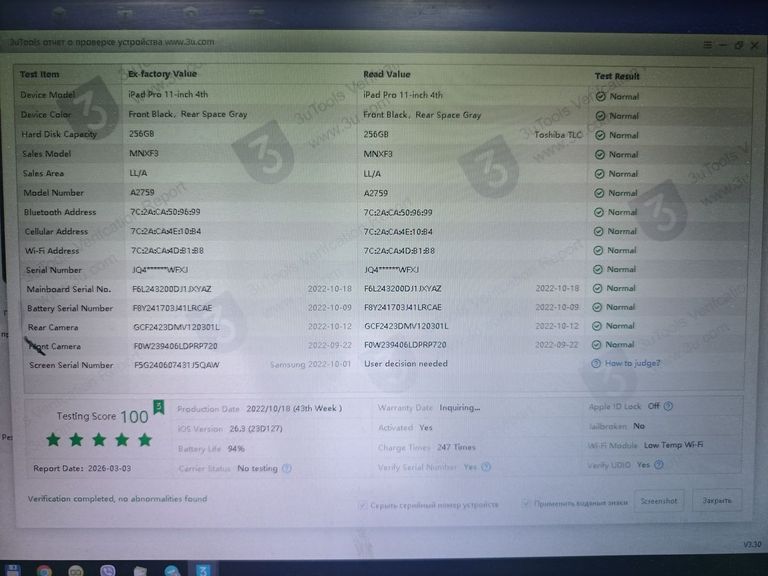Select ex-factory Cellular address 7C:2A:CA:4E:10:B4

(166, 231)
